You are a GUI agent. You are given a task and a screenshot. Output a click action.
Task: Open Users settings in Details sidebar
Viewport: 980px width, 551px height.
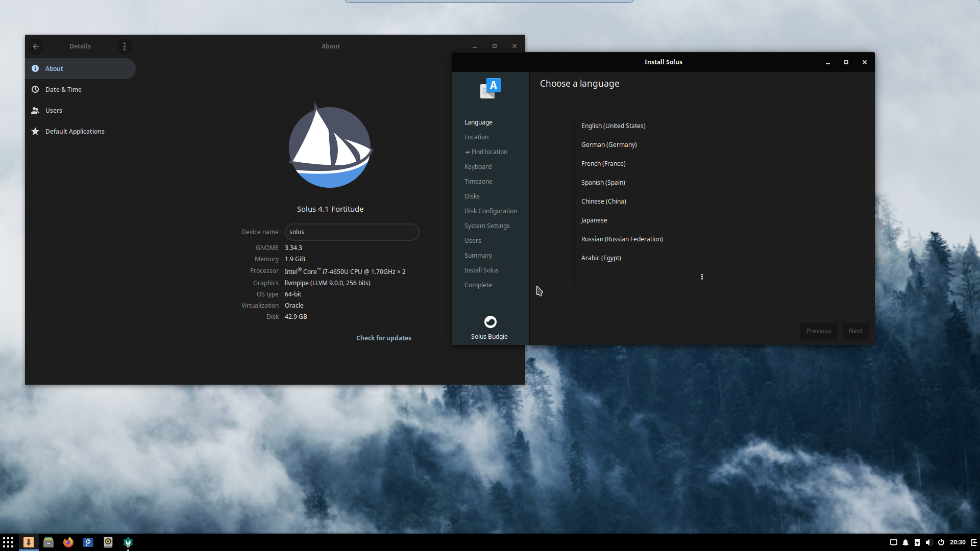coord(80,111)
